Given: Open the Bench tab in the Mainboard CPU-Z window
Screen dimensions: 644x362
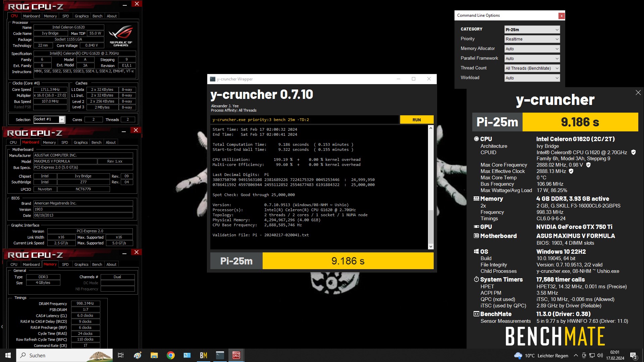Looking at the screenshot, I should [97, 142].
